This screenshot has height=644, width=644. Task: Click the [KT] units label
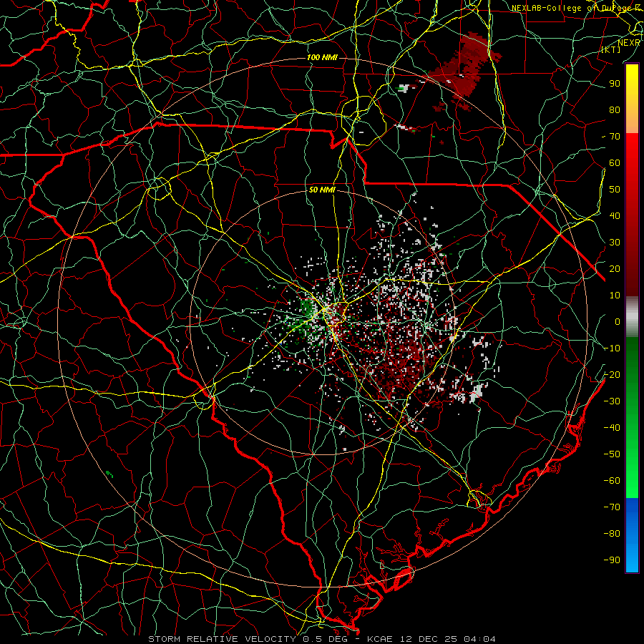pyautogui.click(x=611, y=49)
